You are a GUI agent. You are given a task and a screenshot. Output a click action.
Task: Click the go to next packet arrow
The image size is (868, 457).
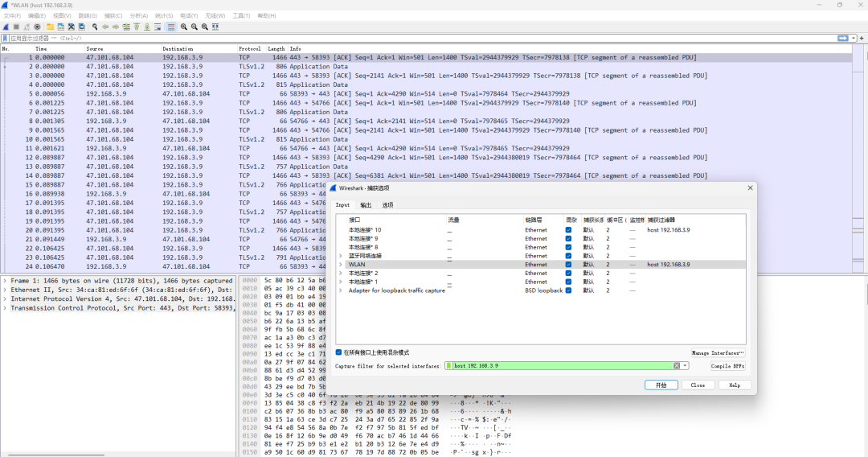[116, 27]
